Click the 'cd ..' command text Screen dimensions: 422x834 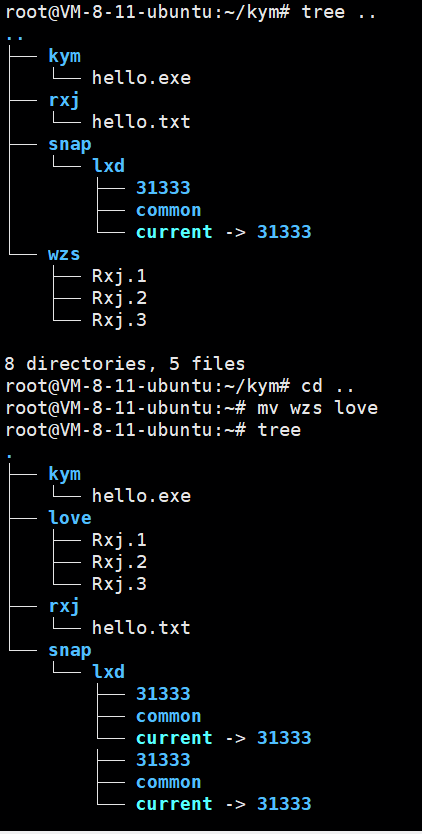click(328, 386)
